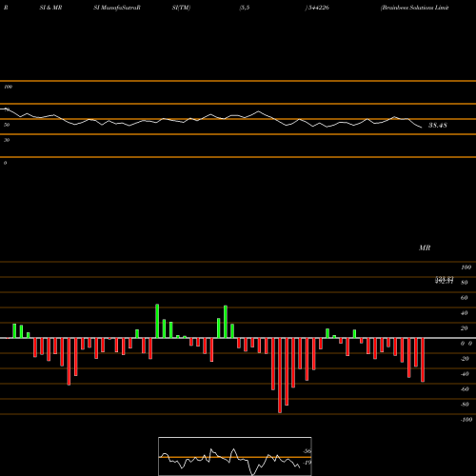Click the '-40' label on MR axis
Viewport: 476px width, 476px height.
click(465, 374)
